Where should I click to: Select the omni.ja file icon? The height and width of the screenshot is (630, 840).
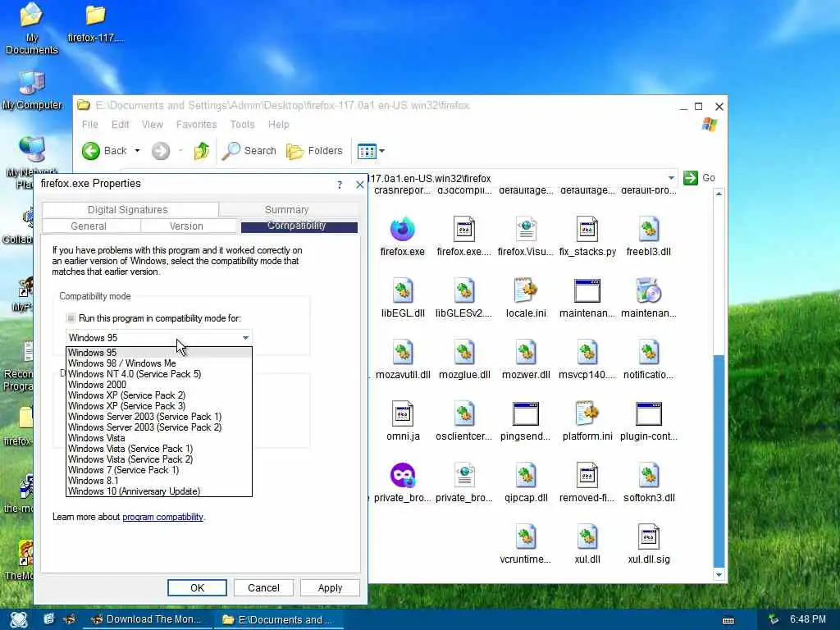click(402, 414)
